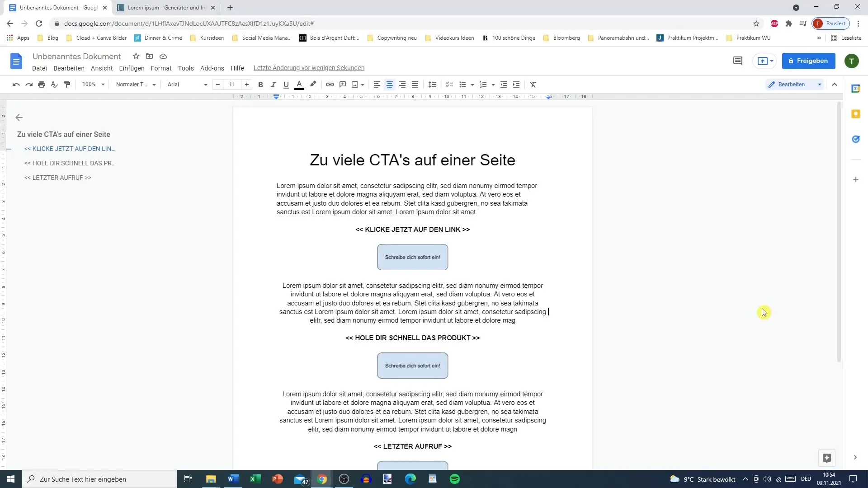Expand numbered list options arrow
The image size is (868, 488).
coord(493,85)
